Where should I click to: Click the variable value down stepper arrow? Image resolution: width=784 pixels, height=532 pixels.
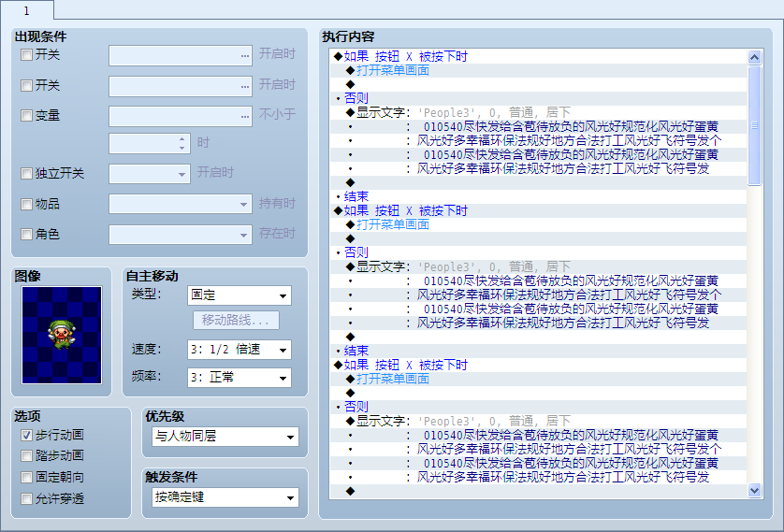click(182, 148)
